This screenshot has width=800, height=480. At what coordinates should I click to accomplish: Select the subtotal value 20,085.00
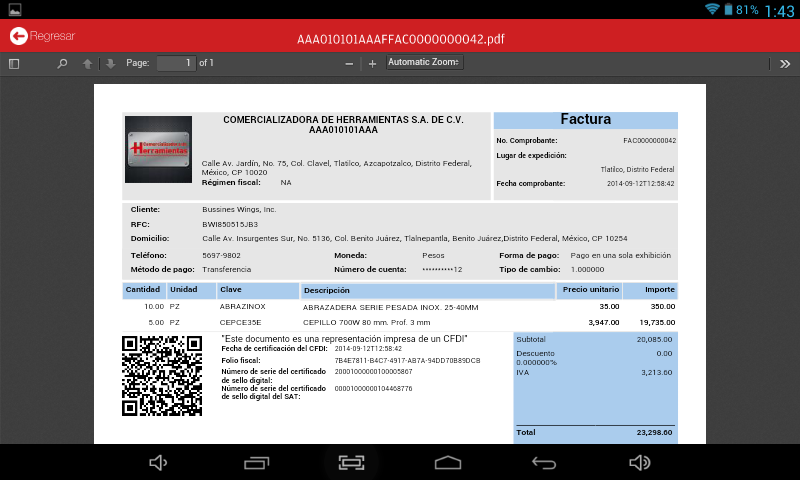coord(654,339)
